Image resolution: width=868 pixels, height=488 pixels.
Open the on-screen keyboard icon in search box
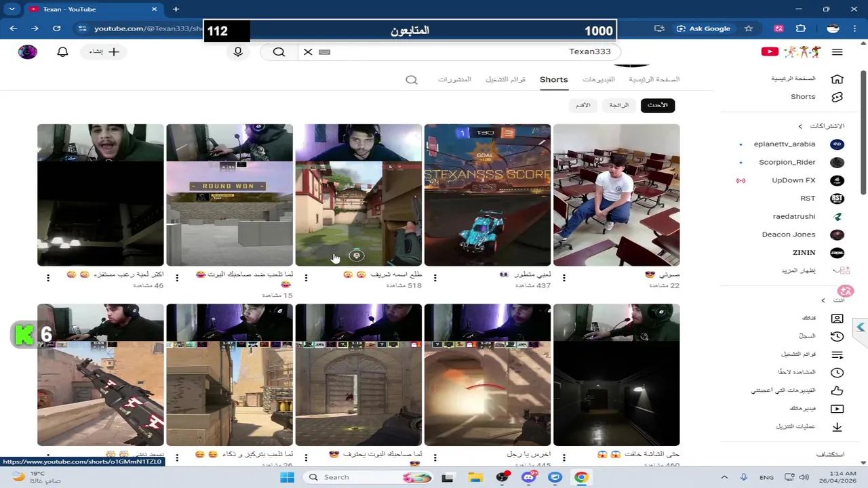pyautogui.click(x=324, y=52)
